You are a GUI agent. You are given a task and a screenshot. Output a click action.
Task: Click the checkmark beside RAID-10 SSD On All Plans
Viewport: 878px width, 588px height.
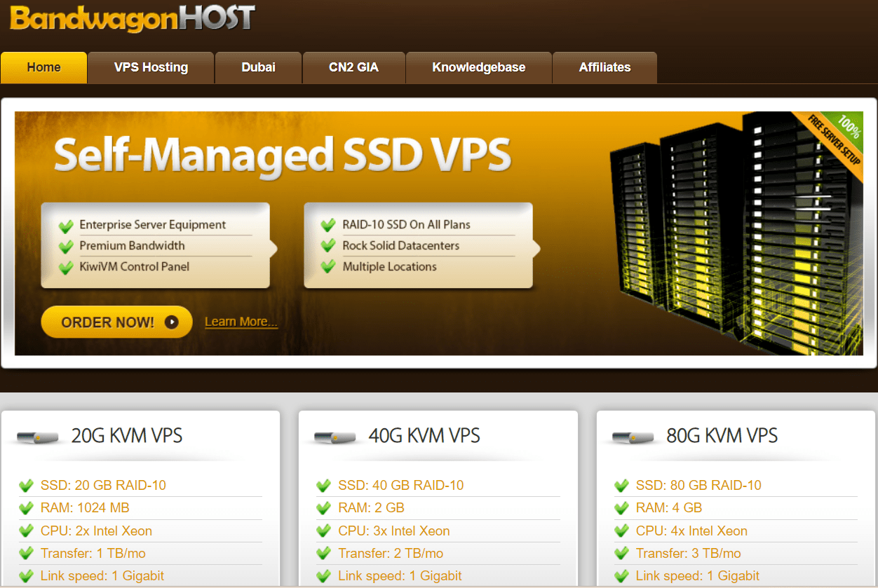328,225
